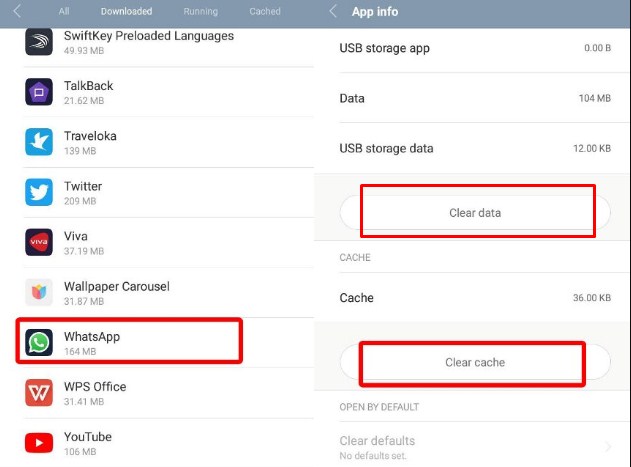Click the 0.00 B value
631x467 pixels.
click(x=598, y=48)
